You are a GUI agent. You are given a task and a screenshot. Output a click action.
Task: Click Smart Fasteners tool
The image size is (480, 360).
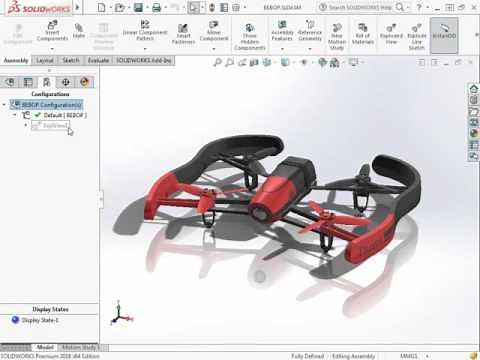tap(183, 34)
